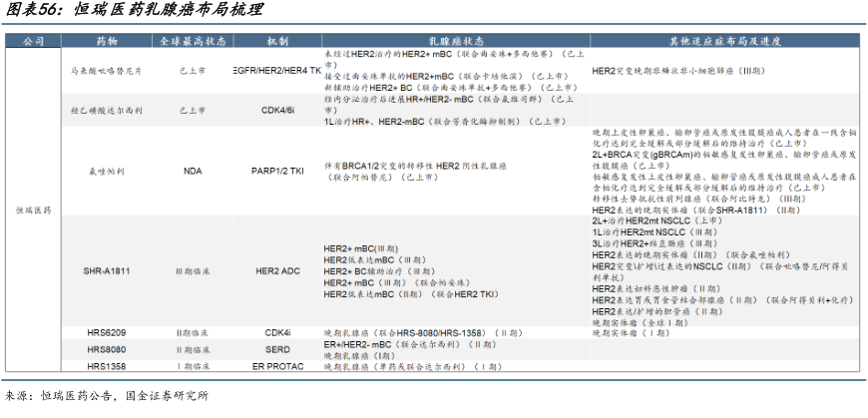Click the line HER2+ BC辅助治疗（III期）
Screen dimensions: 868x418
pos(380,271)
